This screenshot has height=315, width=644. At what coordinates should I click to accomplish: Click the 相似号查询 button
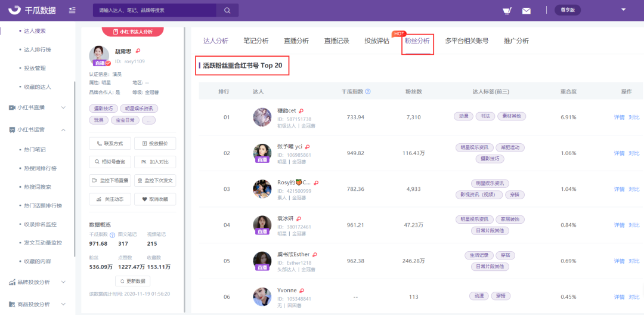[110, 162]
